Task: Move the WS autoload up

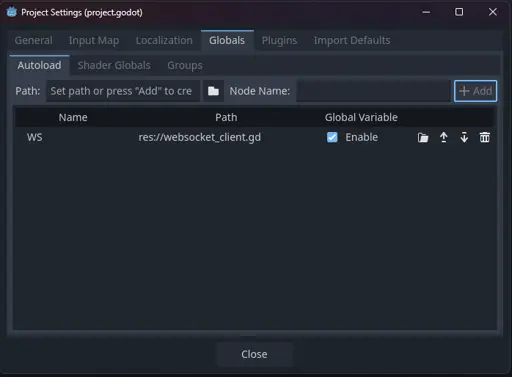Action: pos(443,137)
